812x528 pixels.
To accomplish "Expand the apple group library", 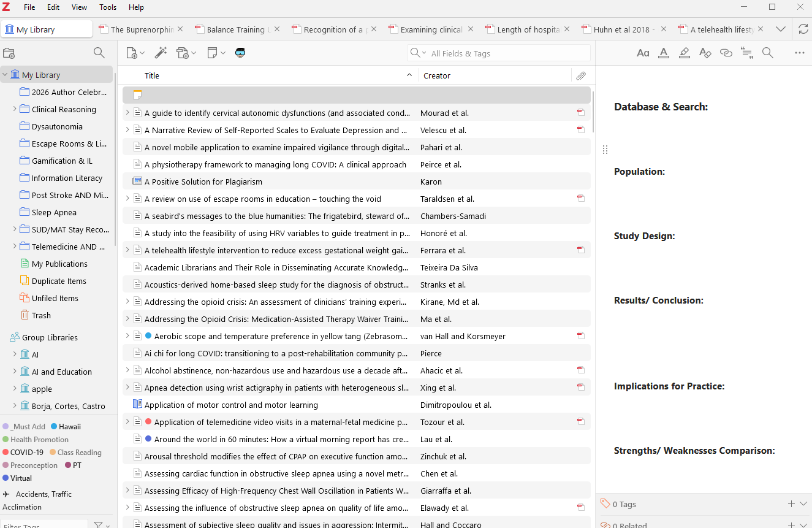I will pos(15,389).
